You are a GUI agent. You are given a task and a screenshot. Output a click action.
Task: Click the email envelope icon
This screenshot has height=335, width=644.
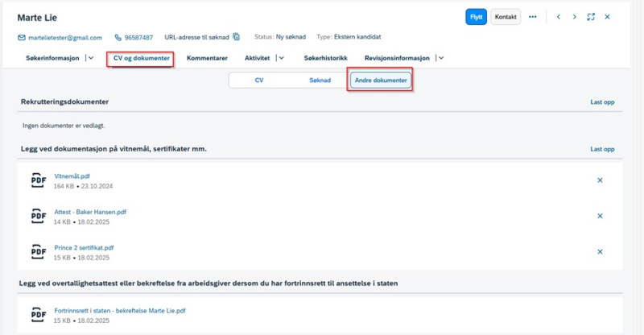[x=22, y=37]
